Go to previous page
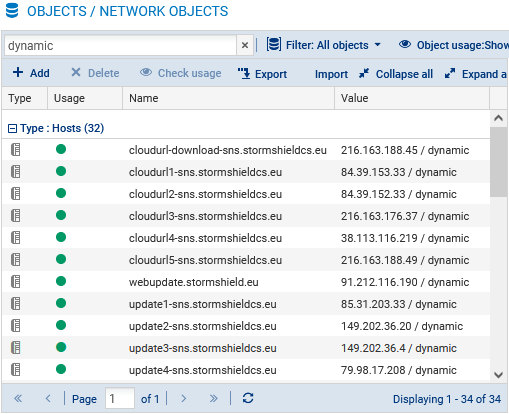509x414 pixels. coord(48,398)
